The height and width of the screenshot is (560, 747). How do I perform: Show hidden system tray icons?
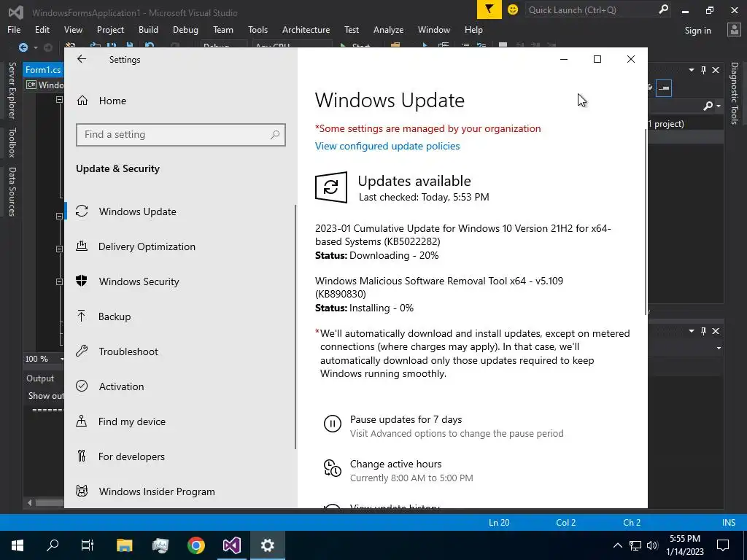tap(617, 545)
